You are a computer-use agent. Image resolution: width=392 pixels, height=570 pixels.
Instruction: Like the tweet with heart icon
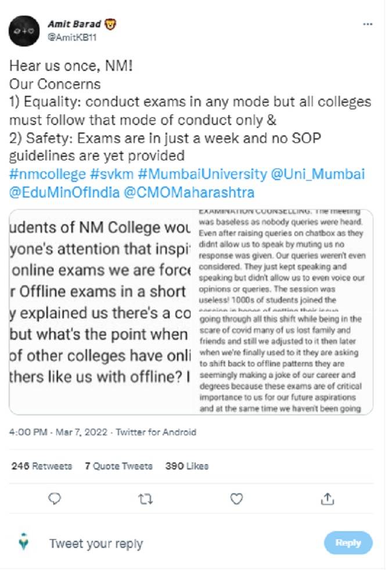236,499
